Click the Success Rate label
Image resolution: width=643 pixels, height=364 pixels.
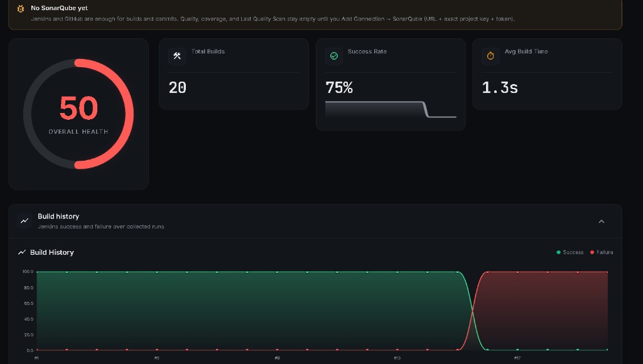(367, 51)
